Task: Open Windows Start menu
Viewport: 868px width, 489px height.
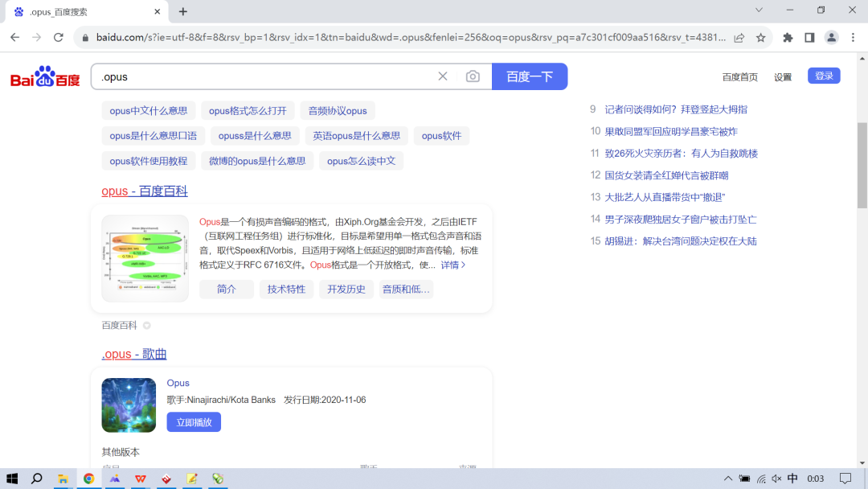Action: click(11, 479)
